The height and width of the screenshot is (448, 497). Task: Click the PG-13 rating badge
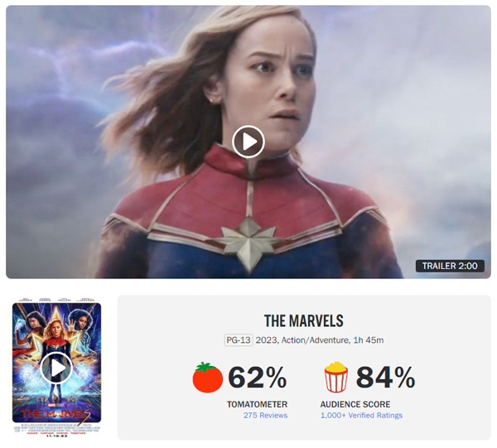pos(239,340)
